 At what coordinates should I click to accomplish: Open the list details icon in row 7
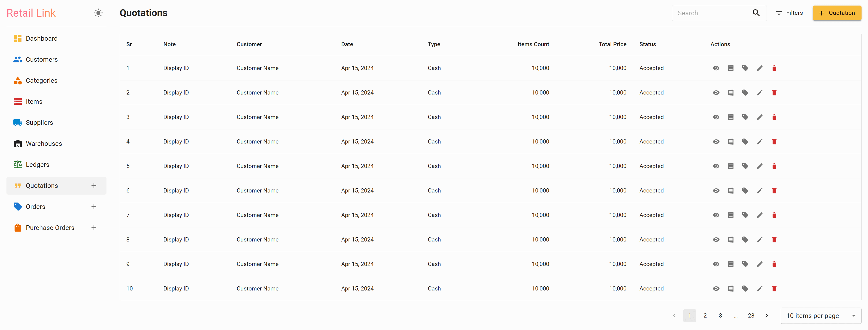click(731, 215)
